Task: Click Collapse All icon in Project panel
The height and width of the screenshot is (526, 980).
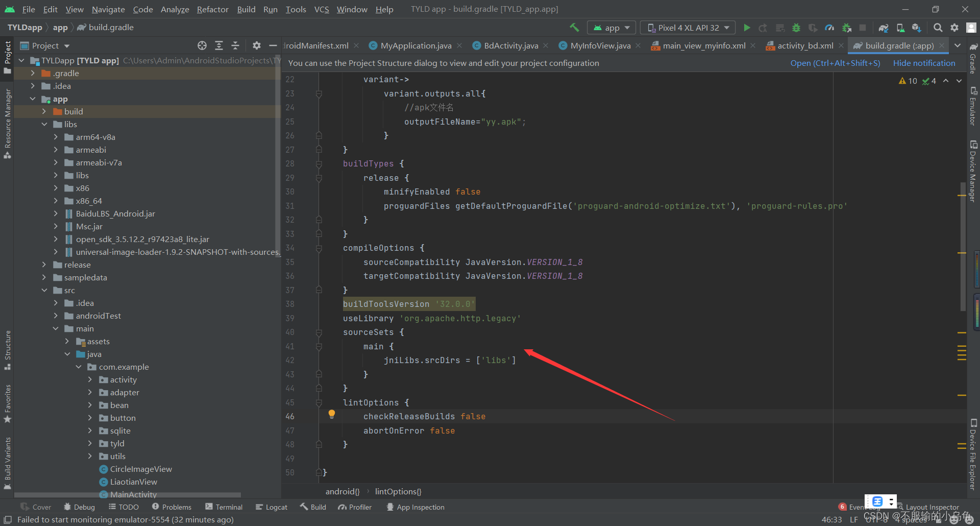Action: tap(235, 45)
